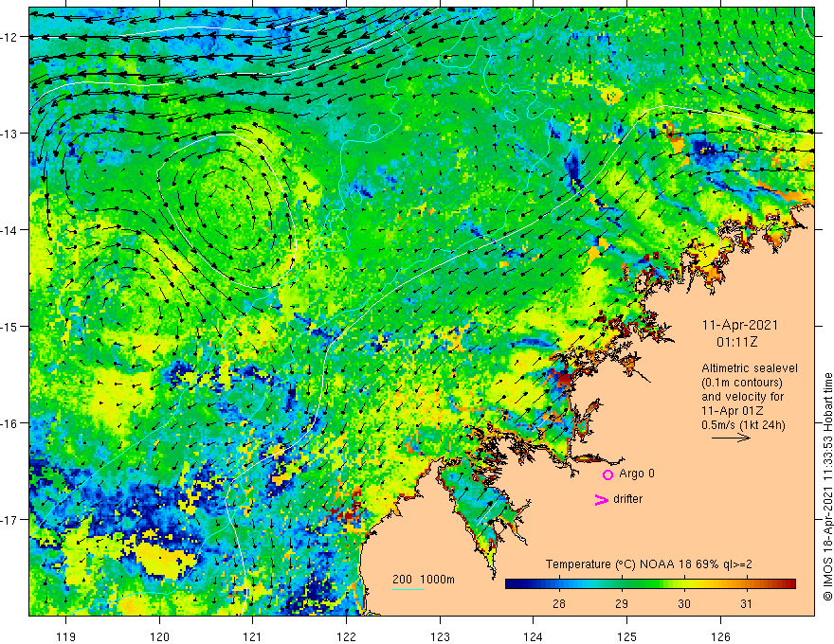834x644 pixels.
Task: Click the 124 longitude axis label
Action: [534, 636]
